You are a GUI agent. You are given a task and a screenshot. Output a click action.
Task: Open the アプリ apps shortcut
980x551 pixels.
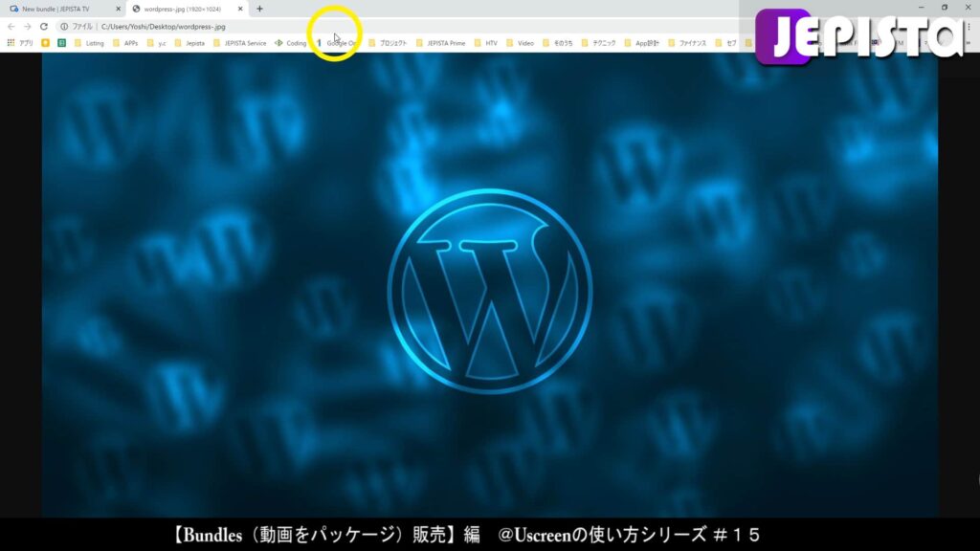click(x=20, y=43)
